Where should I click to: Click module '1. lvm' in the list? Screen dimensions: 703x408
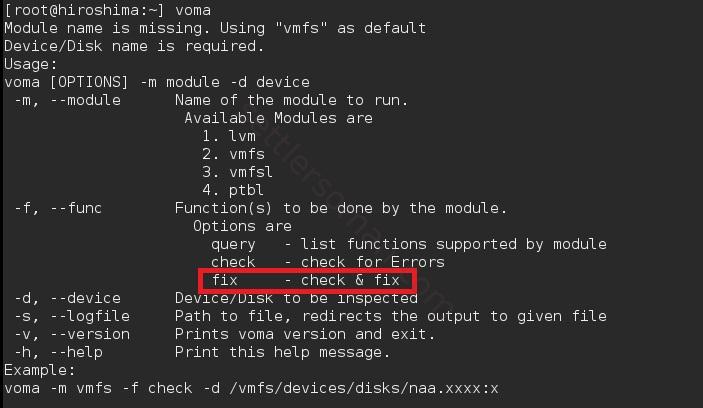[229, 136]
